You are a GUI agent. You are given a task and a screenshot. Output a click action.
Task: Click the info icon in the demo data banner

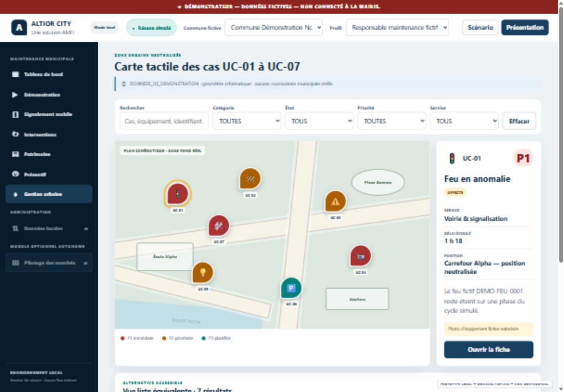pos(124,84)
